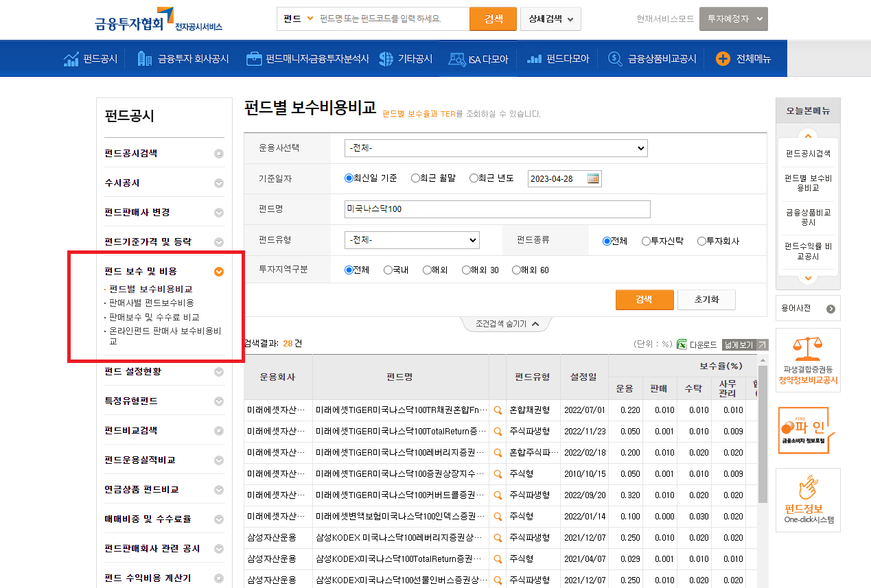The height and width of the screenshot is (588, 871).
Task: Click down arrow in 오늘본메뉴 panel
Action: [808, 279]
